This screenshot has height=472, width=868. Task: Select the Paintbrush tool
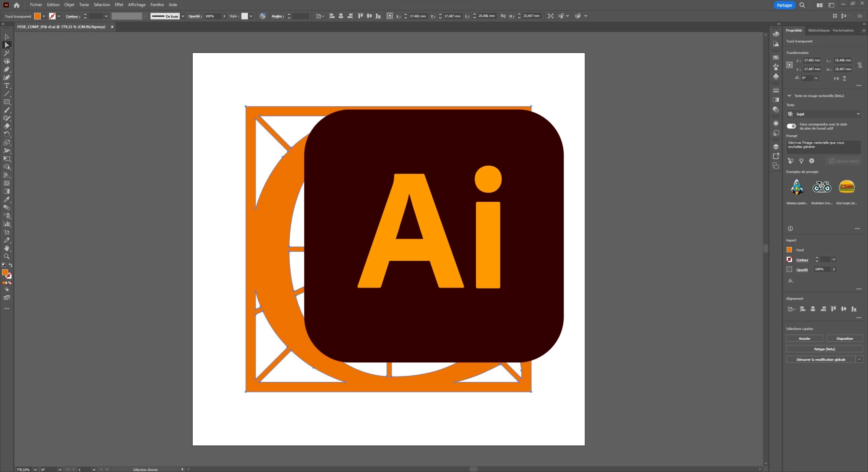[7, 110]
